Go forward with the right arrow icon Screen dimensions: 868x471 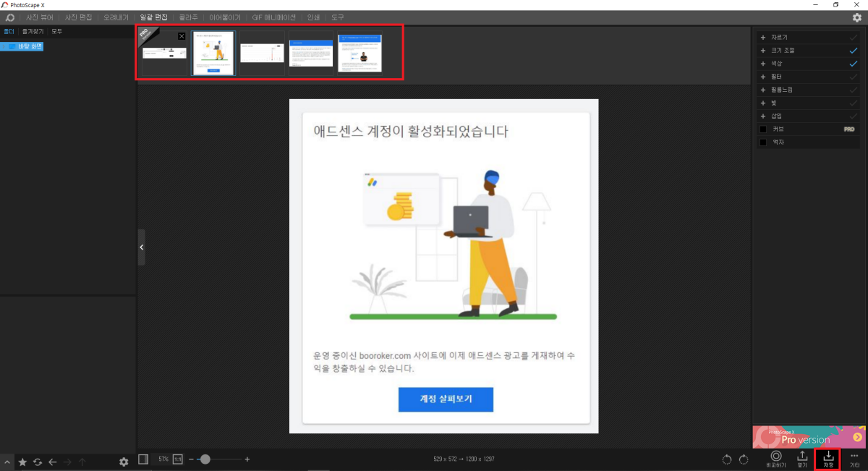pos(67,462)
